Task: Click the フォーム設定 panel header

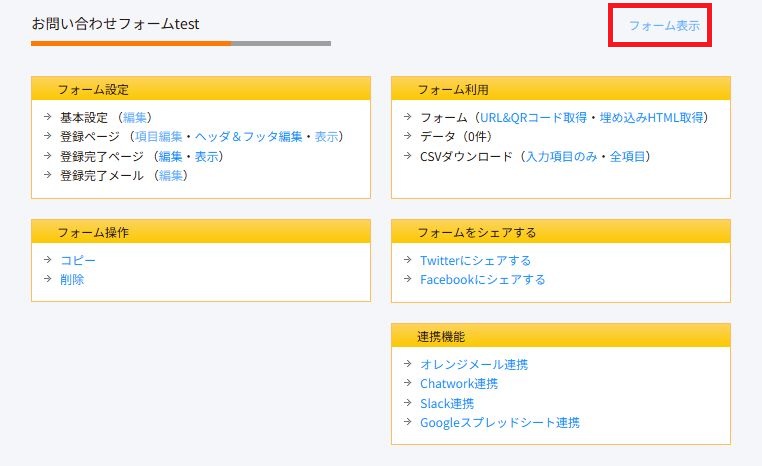Action: pos(201,89)
